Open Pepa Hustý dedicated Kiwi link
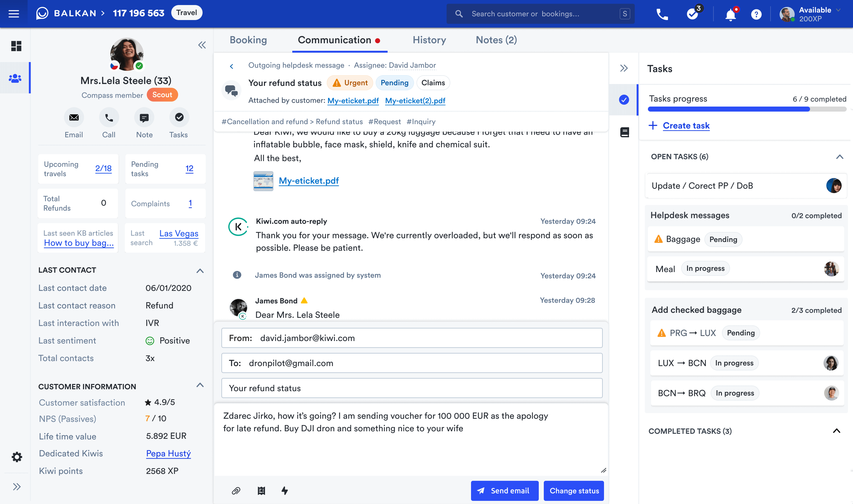This screenshot has height=504, width=853. [x=168, y=454]
